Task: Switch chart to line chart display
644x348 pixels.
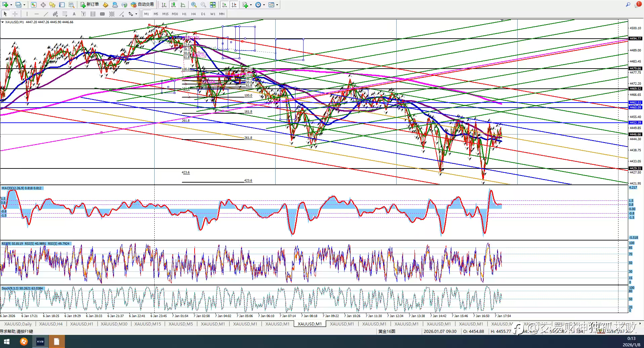Action: 183,5
